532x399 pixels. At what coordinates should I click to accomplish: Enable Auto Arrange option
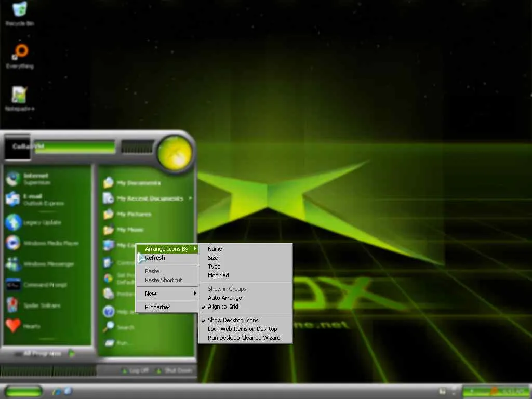pos(245,298)
